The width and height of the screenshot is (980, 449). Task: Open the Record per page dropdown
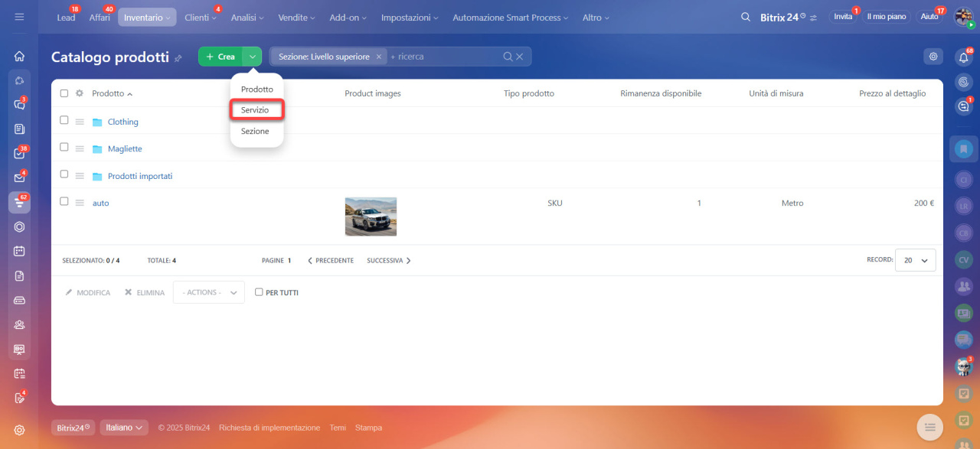pos(915,260)
